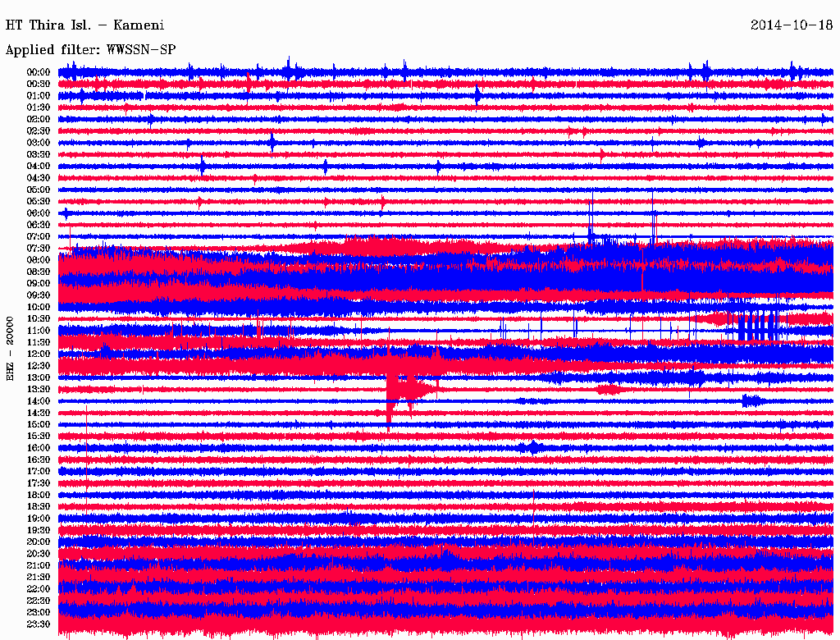Screen dimensions: 840x640
Task: Select the 20:30 time label
Action: pos(39,554)
